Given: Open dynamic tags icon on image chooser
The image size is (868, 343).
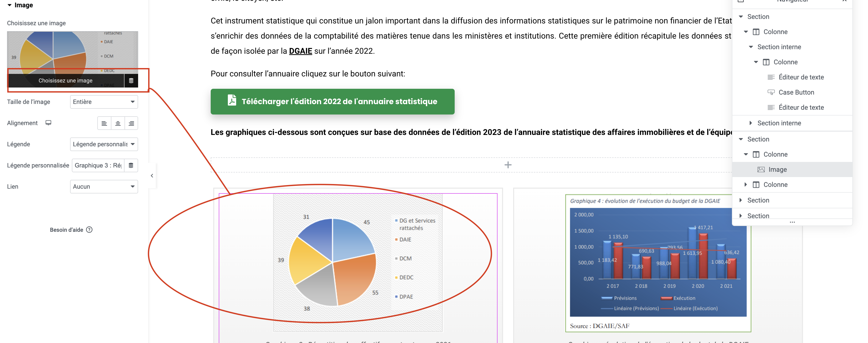Looking at the screenshot, I should [131, 81].
